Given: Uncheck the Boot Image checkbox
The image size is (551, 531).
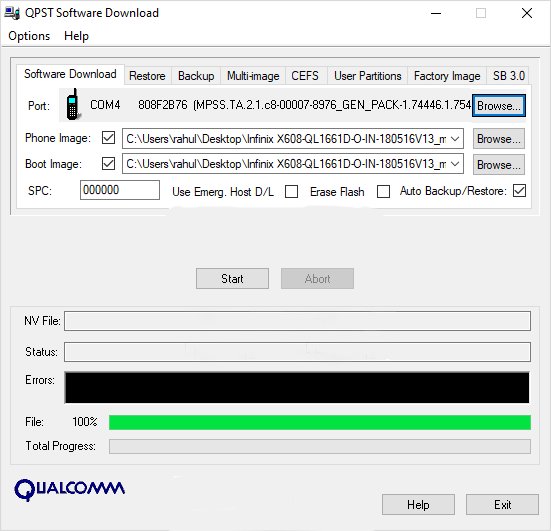Looking at the screenshot, I should pyautogui.click(x=108, y=163).
